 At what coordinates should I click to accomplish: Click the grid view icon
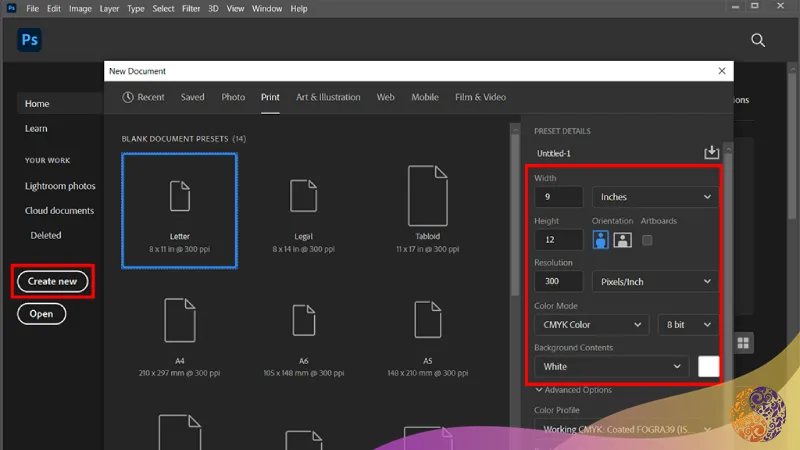pos(743,343)
